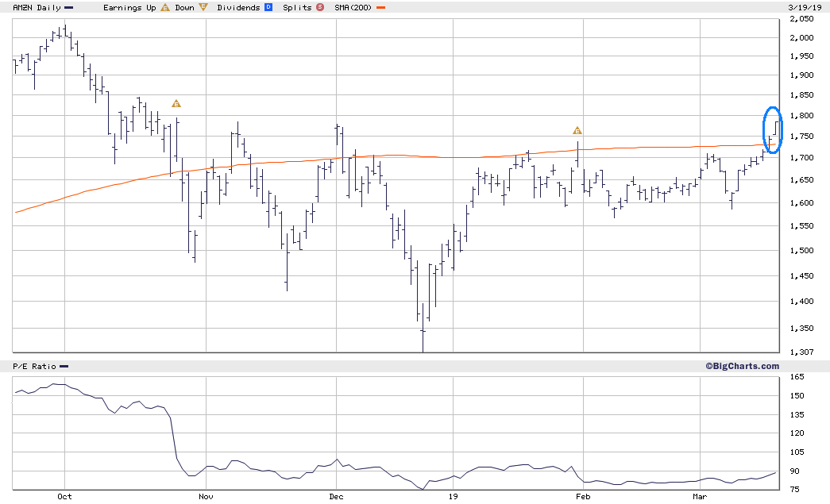Click the P/E Ratio legend line swatch
The width and height of the screenshot is (830, 504).
point(64,367)
